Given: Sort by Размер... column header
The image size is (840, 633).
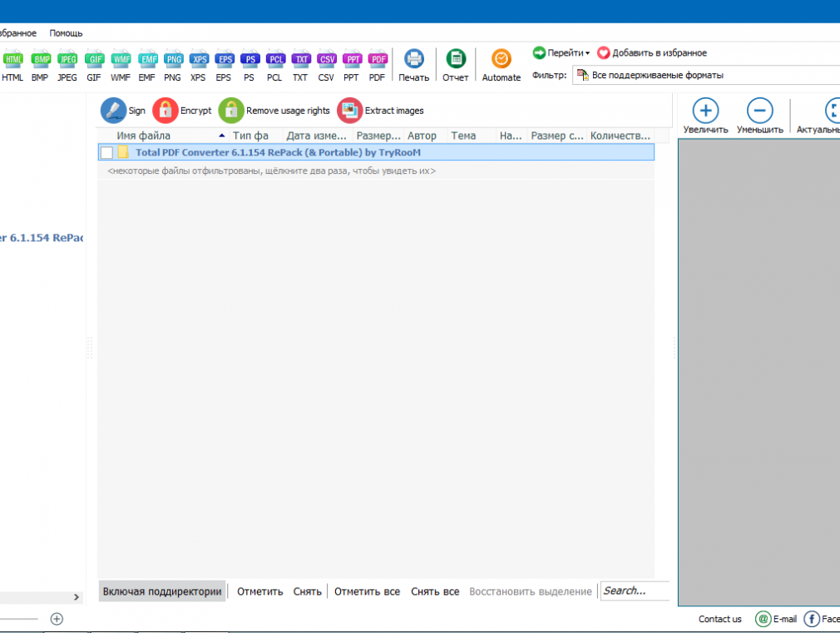Looking at the screenshot, I should point(378,136).
